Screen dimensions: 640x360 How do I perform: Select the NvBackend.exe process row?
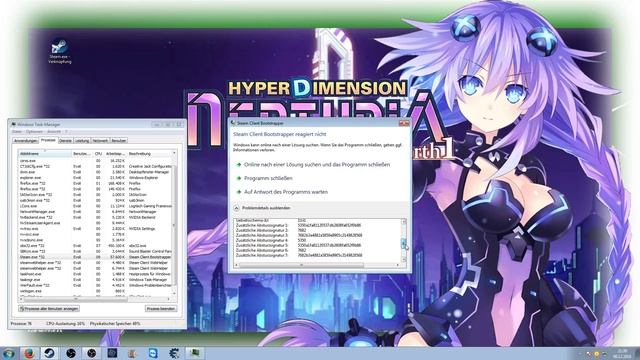pyautogui.click(x=95, y=218)
